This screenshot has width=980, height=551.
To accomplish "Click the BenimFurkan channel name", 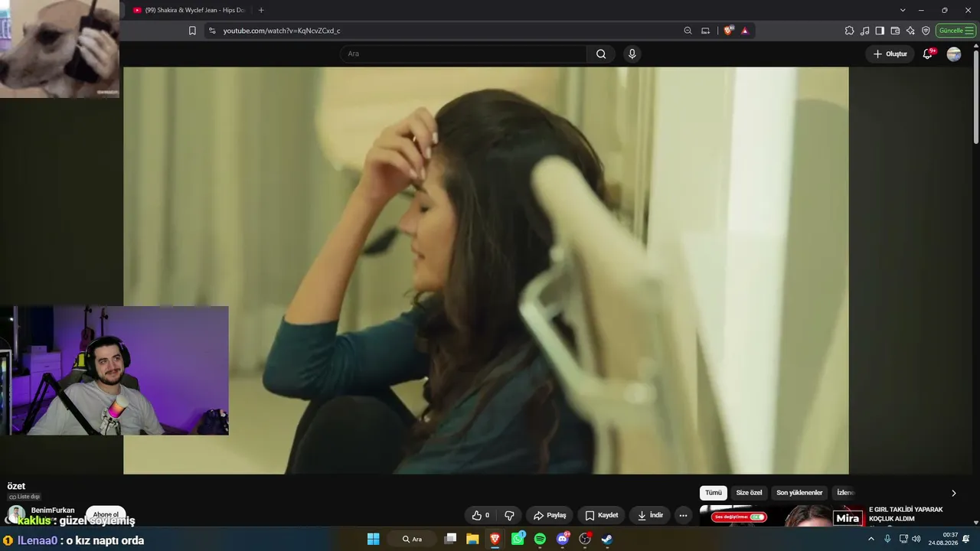I will 53,510.
